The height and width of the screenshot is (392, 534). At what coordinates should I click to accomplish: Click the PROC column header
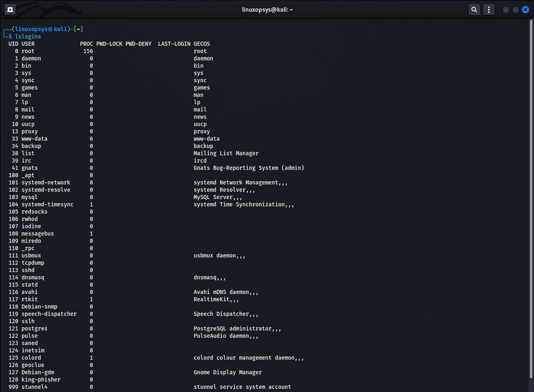click(x=86, y=44)
